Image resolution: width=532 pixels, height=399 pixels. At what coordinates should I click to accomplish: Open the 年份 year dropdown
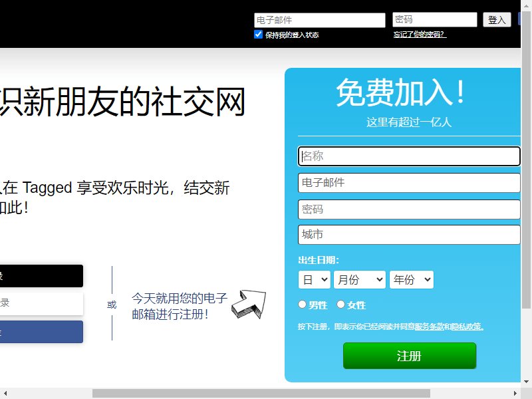[412, 279]
